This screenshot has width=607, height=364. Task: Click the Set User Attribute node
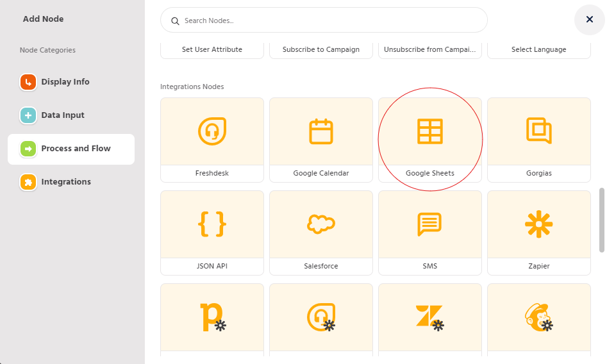point(212,49)
